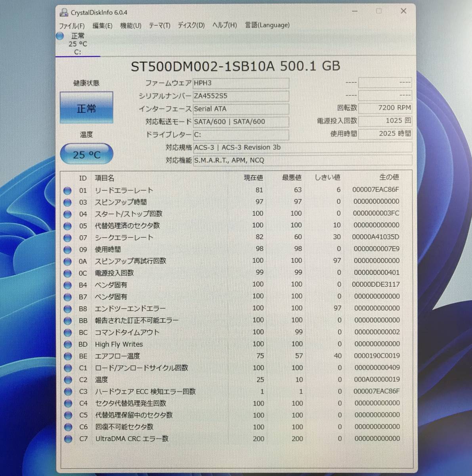Click status orb for ID 0C 電源投入回数 row

pyautogui.click(x=67, y=273)
